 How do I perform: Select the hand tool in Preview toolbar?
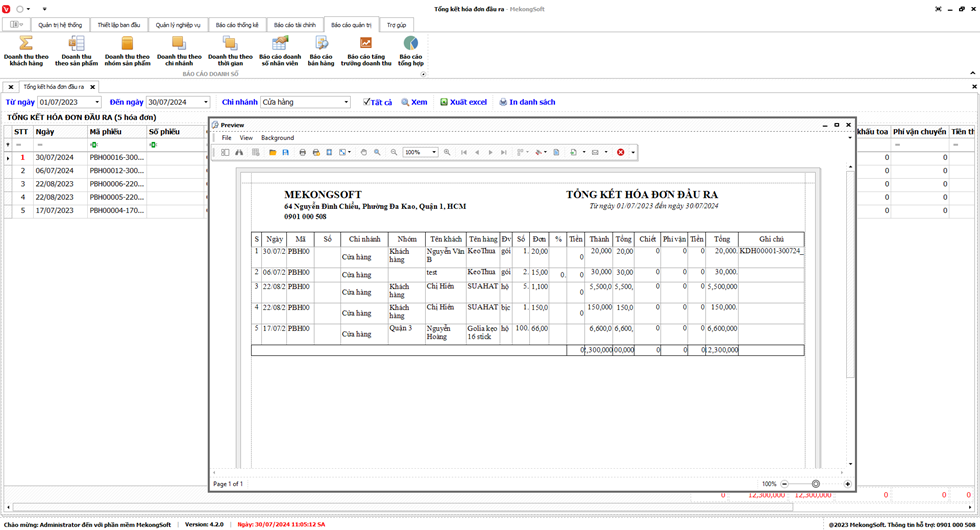pyautogui.click(x=364, y=152)
